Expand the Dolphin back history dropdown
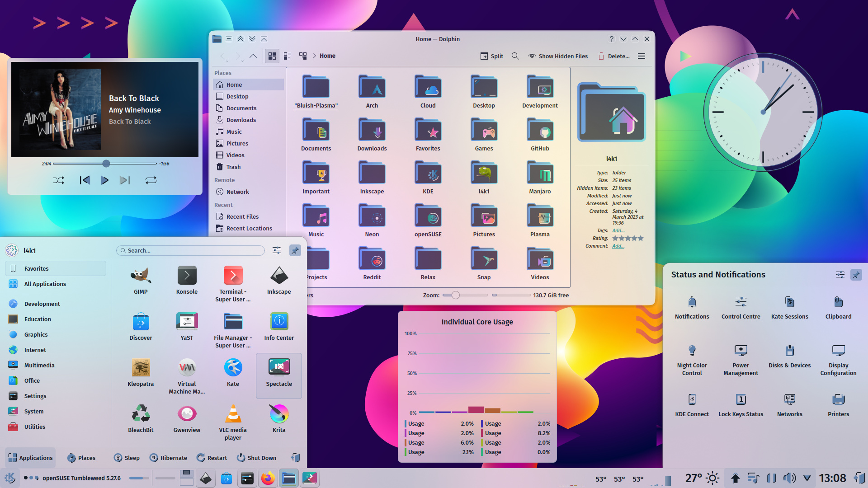 click(227, 61)
